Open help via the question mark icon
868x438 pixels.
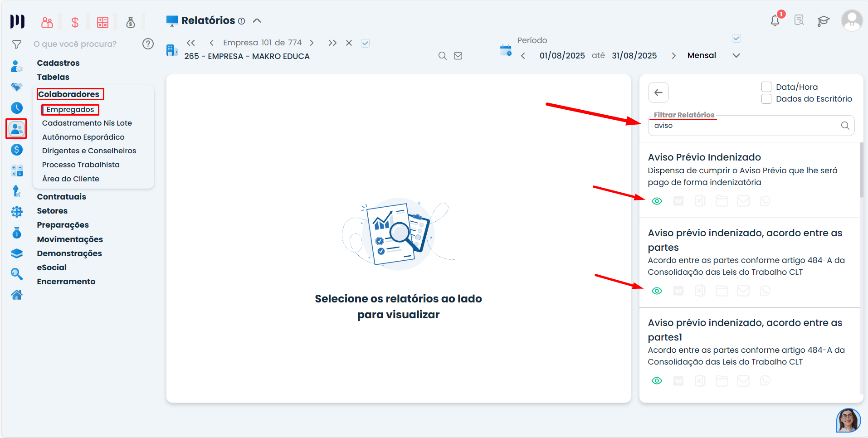click(x=148, y=44)
